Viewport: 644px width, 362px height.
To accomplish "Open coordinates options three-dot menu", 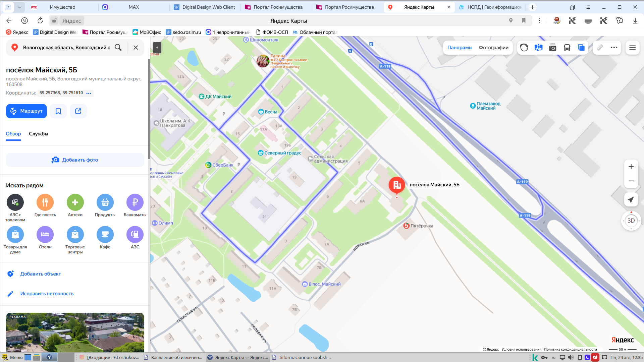I will coord(89,93).
